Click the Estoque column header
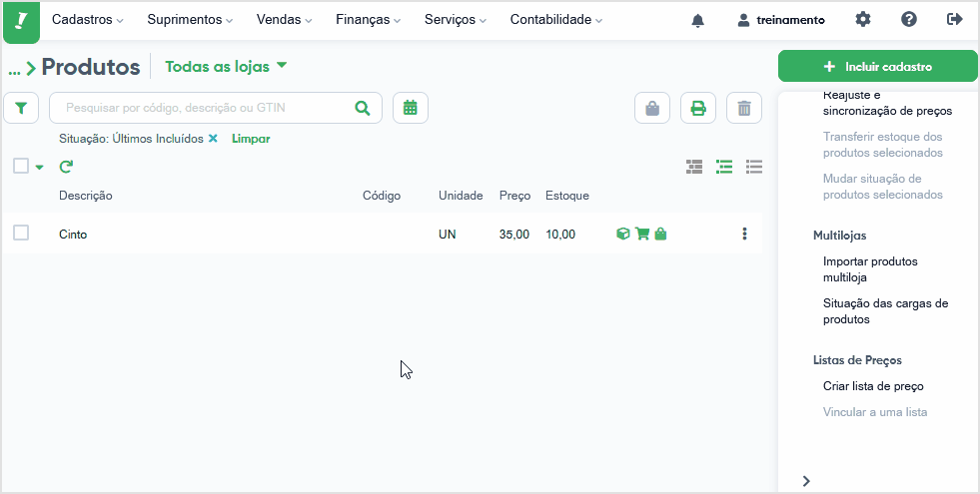This screenshot has width=980, height=494. click(566, 196)
